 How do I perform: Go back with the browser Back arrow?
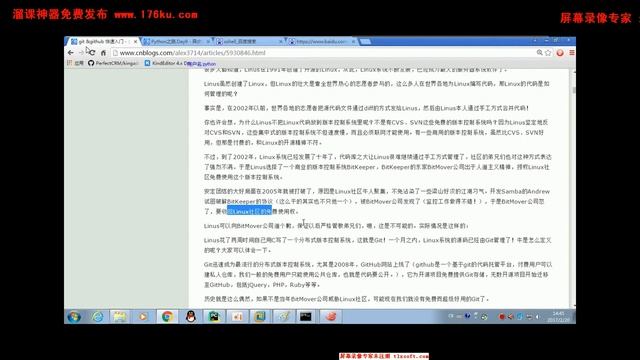(71, 53)
